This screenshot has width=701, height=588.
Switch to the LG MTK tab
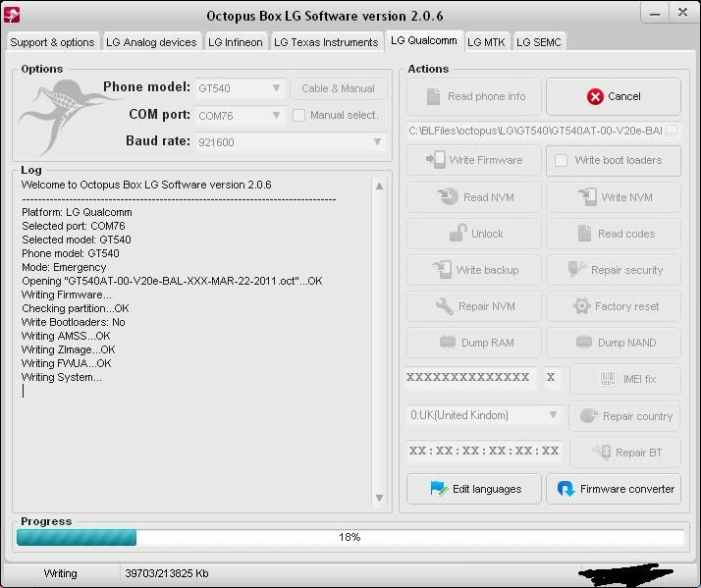[486, 42]
